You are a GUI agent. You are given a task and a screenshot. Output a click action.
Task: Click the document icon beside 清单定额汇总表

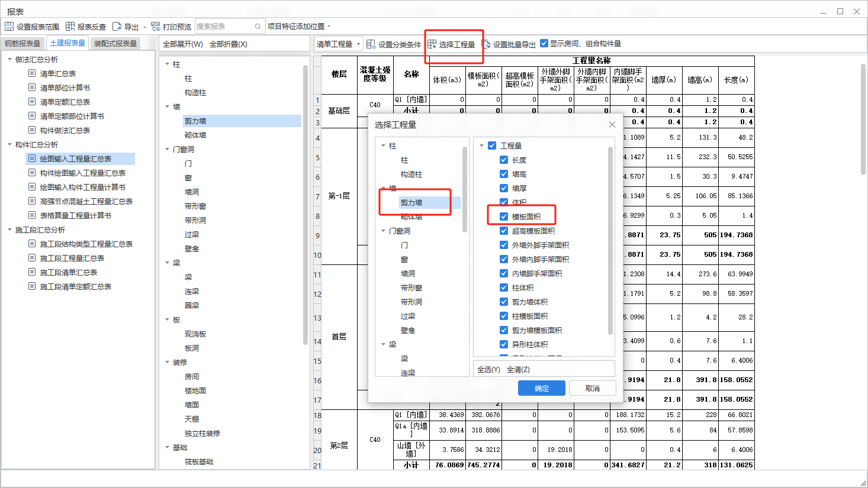click(x=32, y=102)
